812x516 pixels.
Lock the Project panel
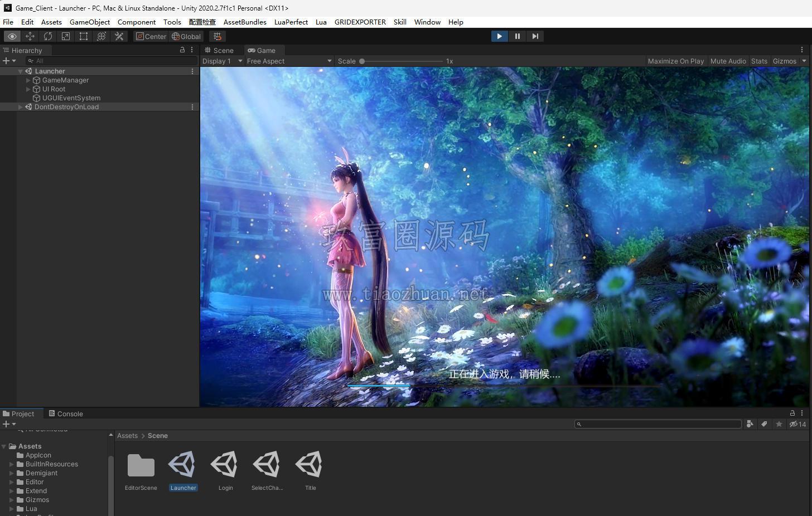792,413
